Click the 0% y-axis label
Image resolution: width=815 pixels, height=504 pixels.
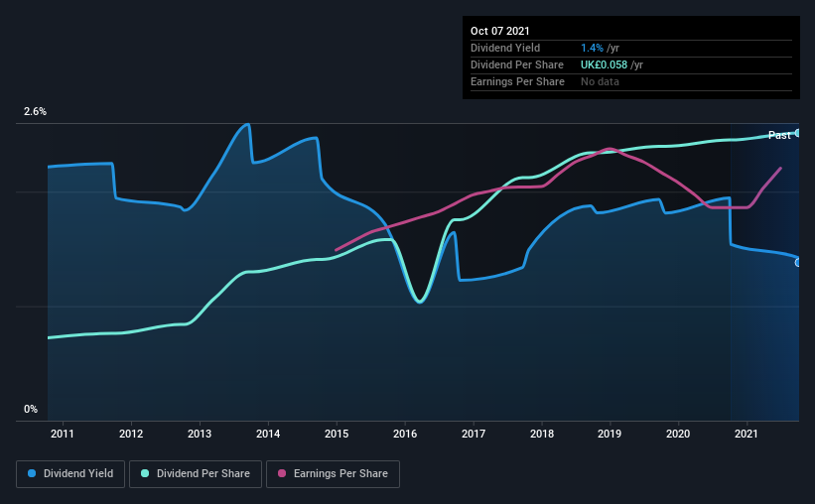pos(31,410)
